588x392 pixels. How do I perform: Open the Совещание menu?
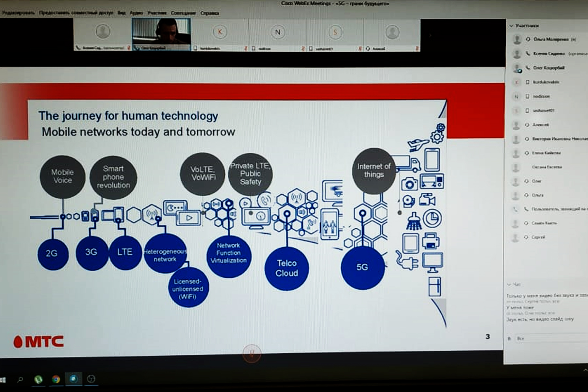point(183,13)
